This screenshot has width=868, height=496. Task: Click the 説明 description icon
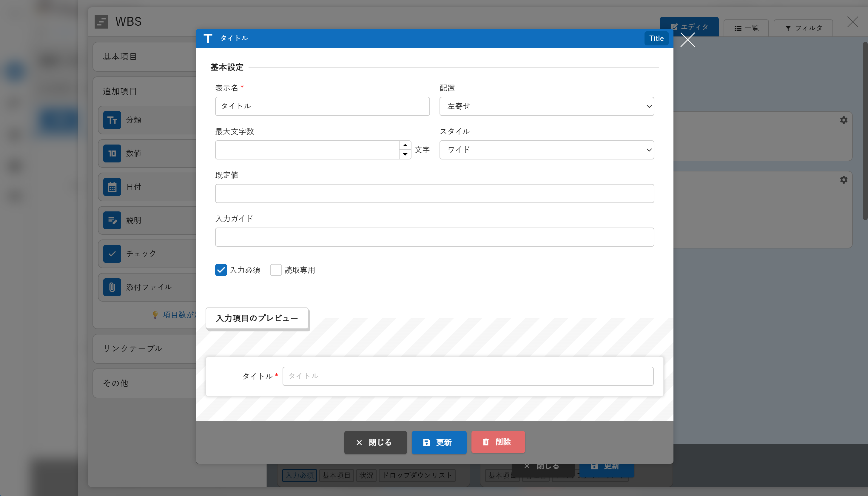112,220
